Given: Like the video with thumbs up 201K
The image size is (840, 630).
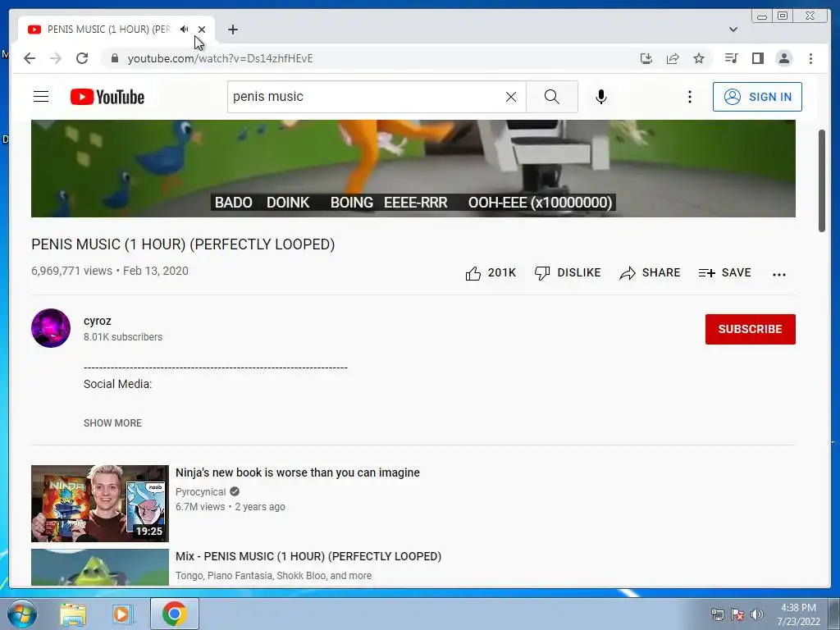Looking at the screenshot, I should (x=491, y=273).
